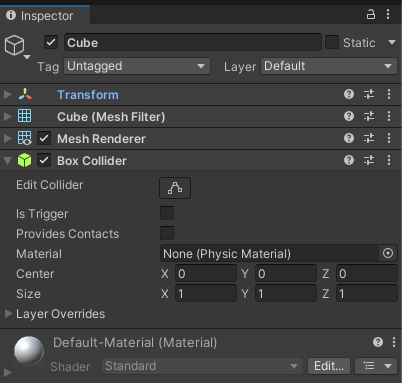
Task: Open the Layer dropdown showing Default
Action: (x=329, y=66)
